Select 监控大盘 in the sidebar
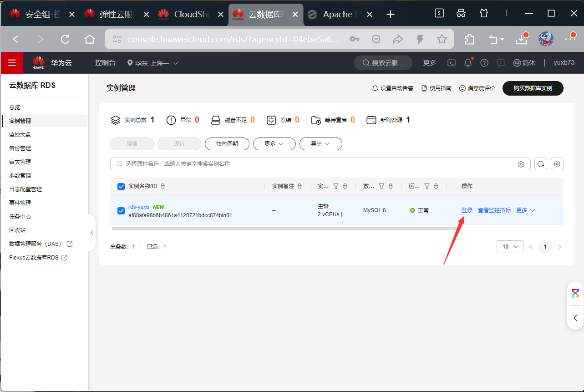 point(20,135)
